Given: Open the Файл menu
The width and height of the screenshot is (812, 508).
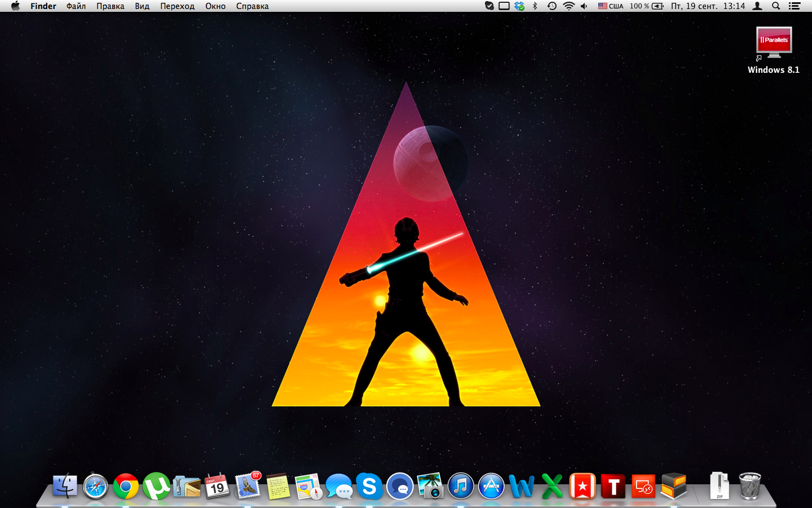Looking at the screenshot, I should [x=76, y=6].
